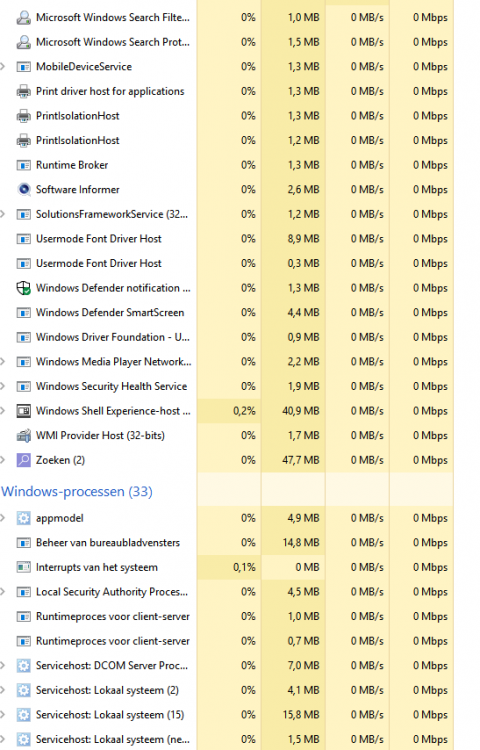
Task: Click the Zoeken magnifier icon
Action: (x=23, y=460)
